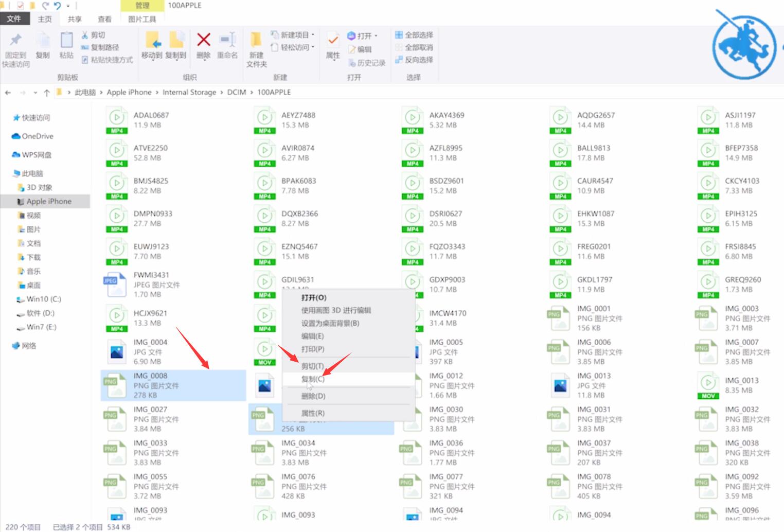Select 视频 folder in the sidebar
Viewport: 784px width, 532px height.
(29, 215)
